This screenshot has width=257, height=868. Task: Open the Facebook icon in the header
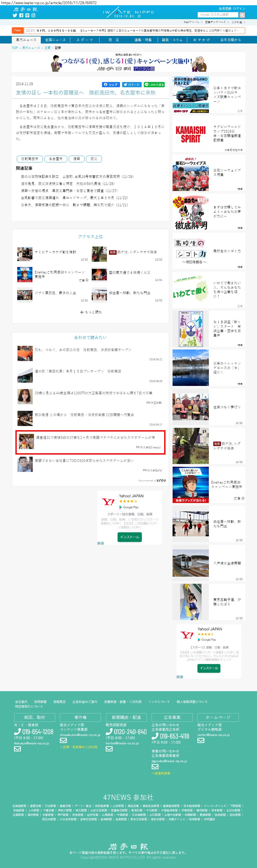point(21,15)
